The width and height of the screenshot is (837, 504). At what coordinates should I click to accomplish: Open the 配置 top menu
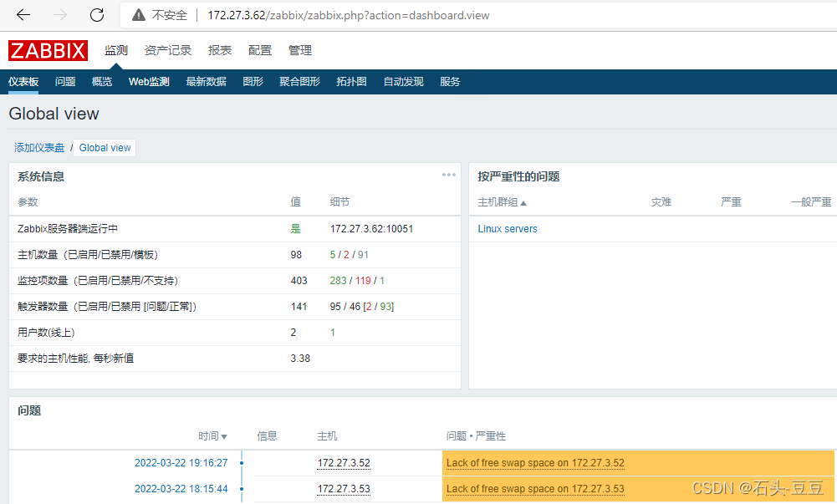(260, 51)
